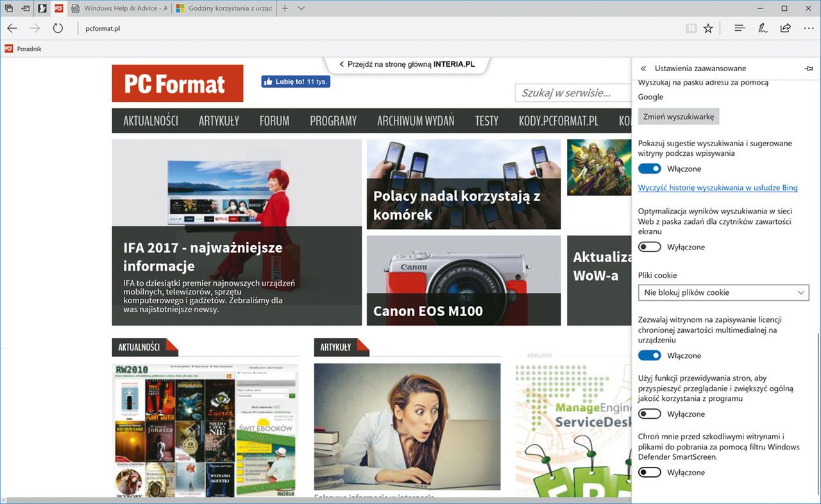The height and width of the screenshot is (504, 821).
Task: Turn on Windows Defender SmartScreen toggle
Action: [650, 473]
